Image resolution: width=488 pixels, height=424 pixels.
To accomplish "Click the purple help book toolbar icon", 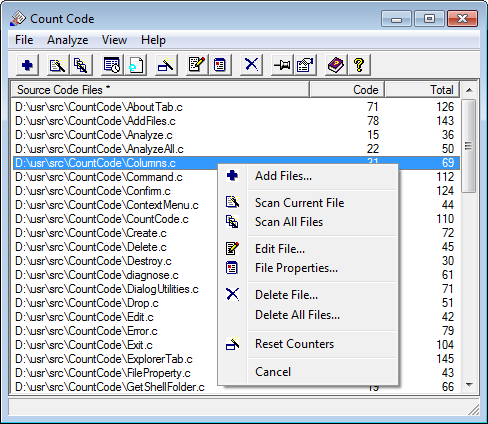I will [x=336, y=65].
